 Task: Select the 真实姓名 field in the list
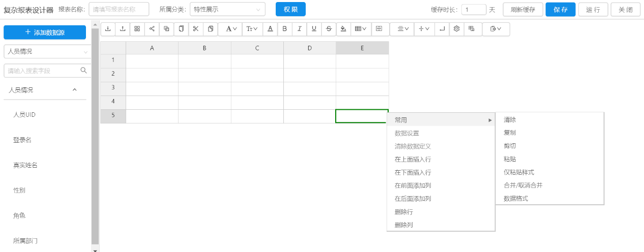point(25,165)
